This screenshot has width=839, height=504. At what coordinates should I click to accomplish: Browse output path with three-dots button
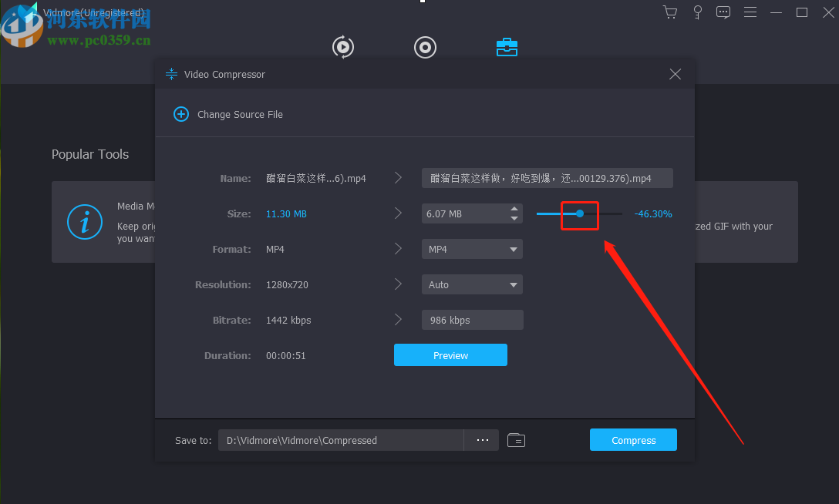pyautogui.click(x=482, y=440)
